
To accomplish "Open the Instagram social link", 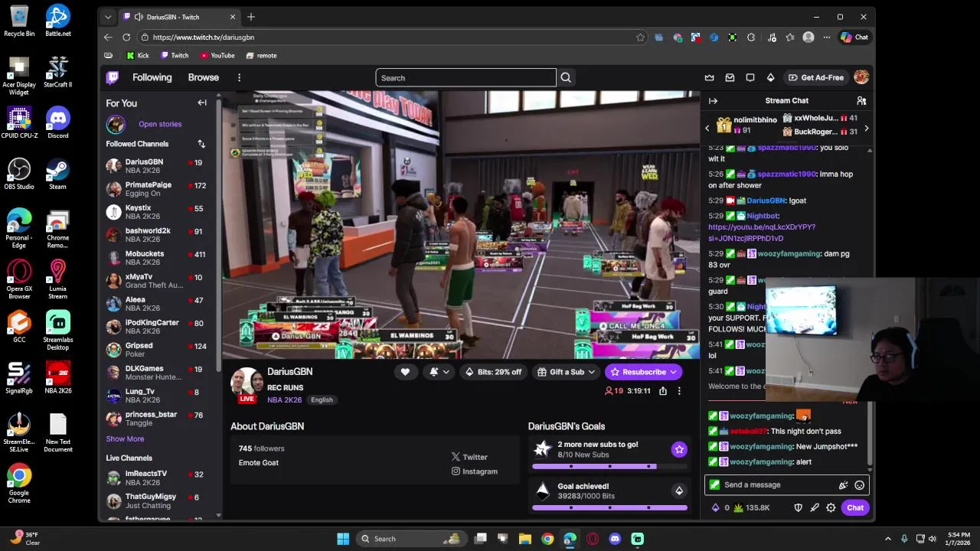I will tap(475, 471).
